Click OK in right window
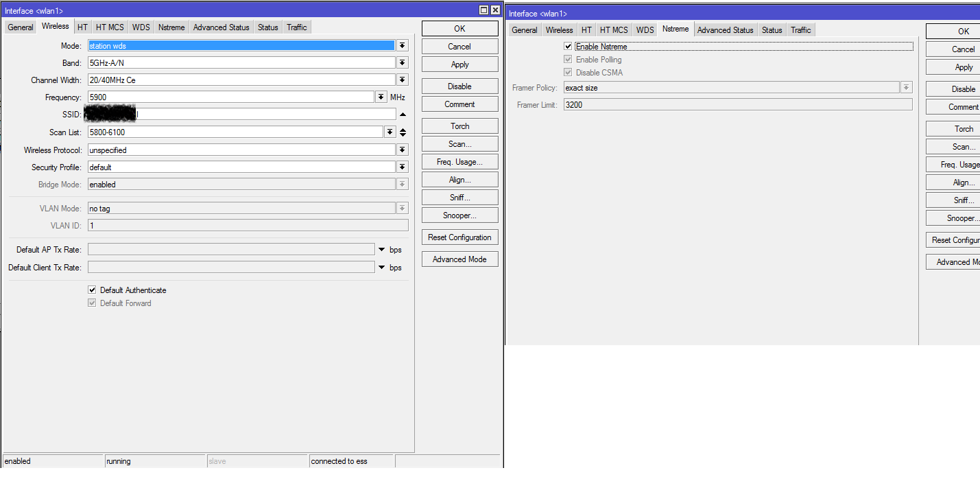Screen dimensions: 980x479 (953, 32)
